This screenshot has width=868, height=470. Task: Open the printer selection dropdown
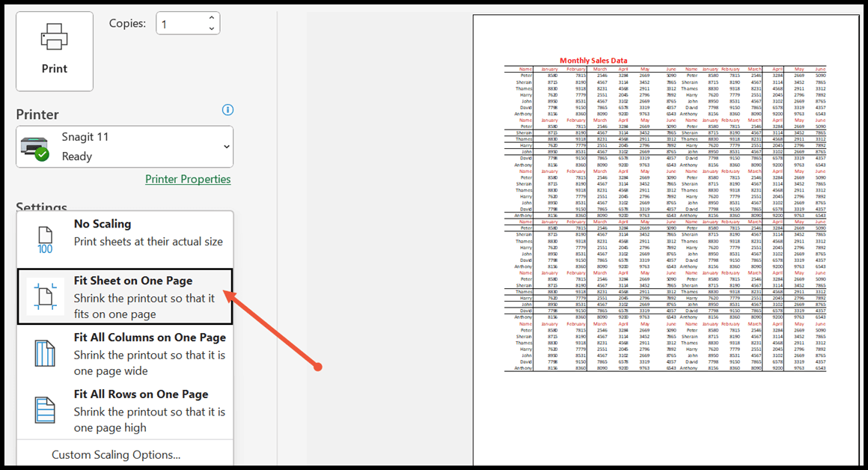(225, 146)
